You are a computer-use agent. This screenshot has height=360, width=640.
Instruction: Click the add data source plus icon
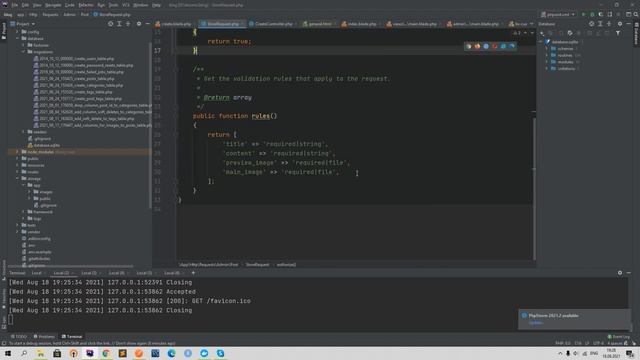pyautogui.click(x=542, y=33)
